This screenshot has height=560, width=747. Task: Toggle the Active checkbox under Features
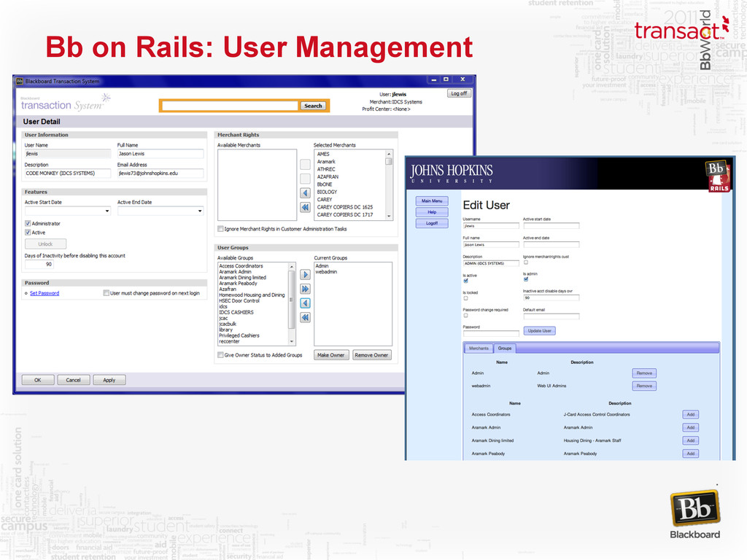[28, 233]
